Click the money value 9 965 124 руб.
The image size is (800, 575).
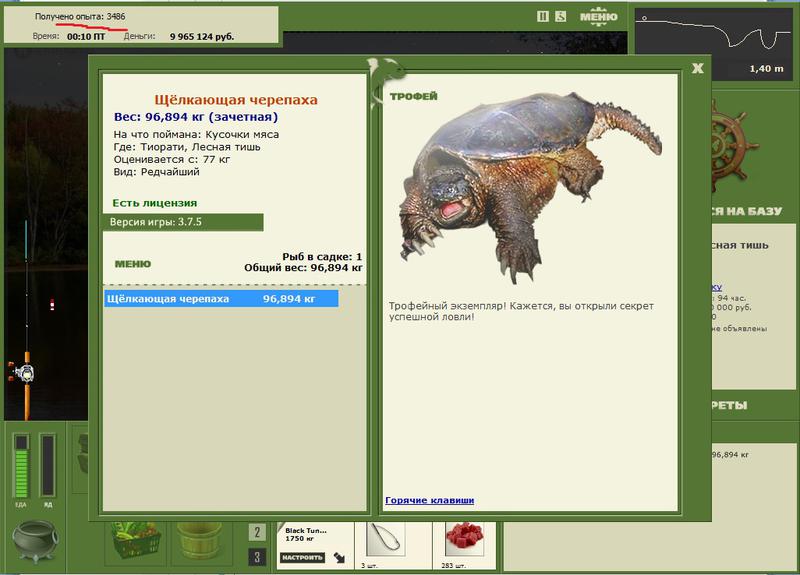pos(202,36)
